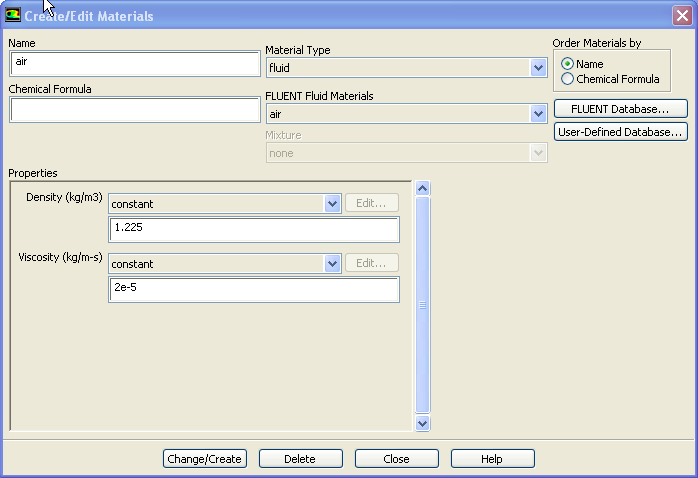Open the Viscosity method dropdown set to constant

[x=225, y=263]
